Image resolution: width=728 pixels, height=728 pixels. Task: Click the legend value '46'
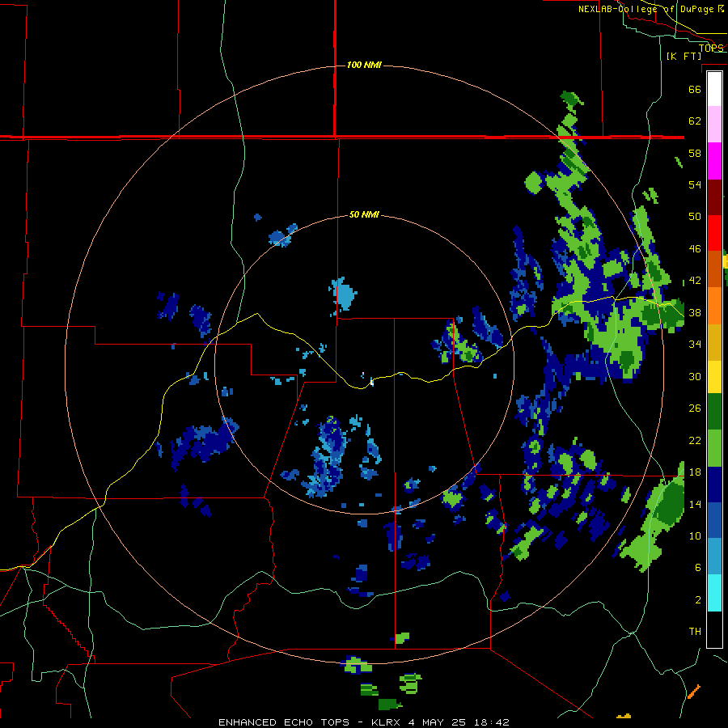point(695,249)
